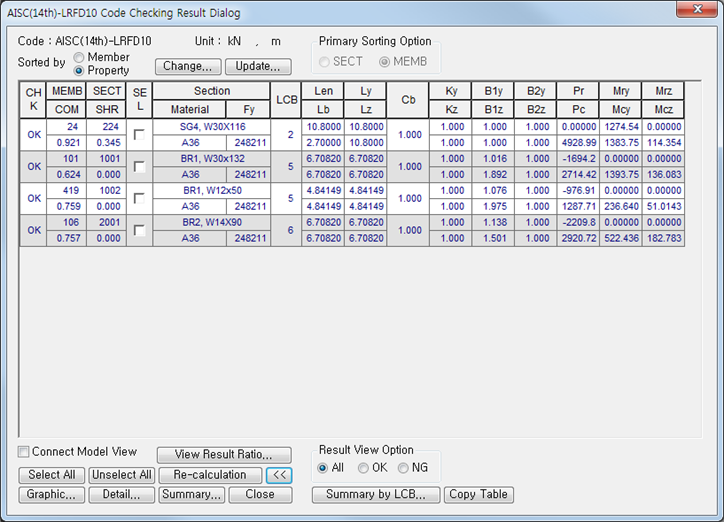Image resolution: width=724 pixels, height=522 pixels.
Task: Click the SHR value 0.345
Action: (107, 143)
